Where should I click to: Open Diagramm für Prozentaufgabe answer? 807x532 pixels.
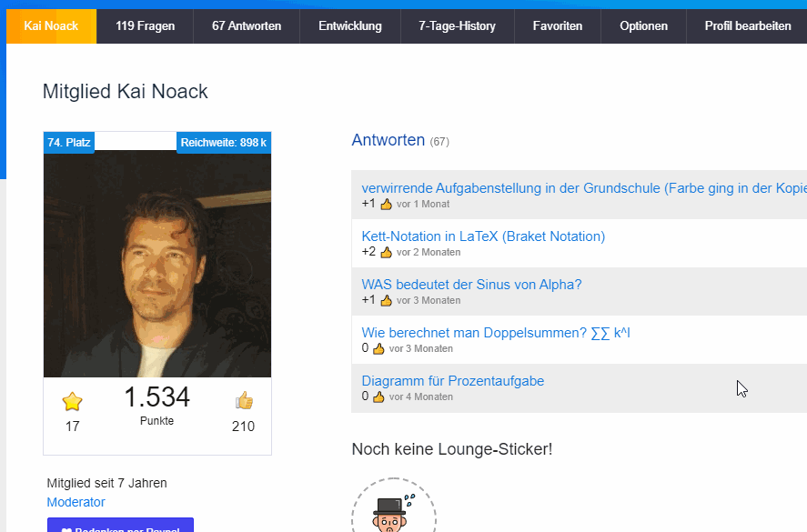pyautogui.click(x=453, y=381)
